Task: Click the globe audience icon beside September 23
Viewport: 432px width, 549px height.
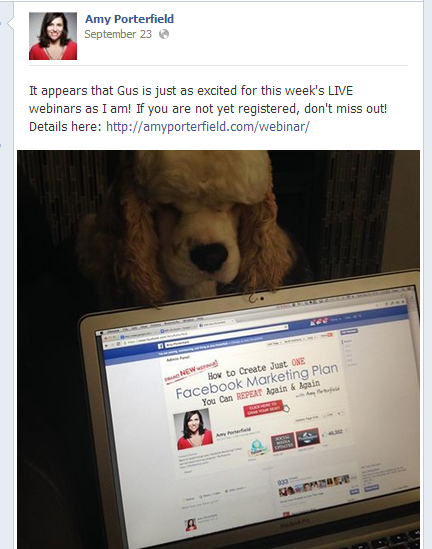Action: click(x=164, y=34)
